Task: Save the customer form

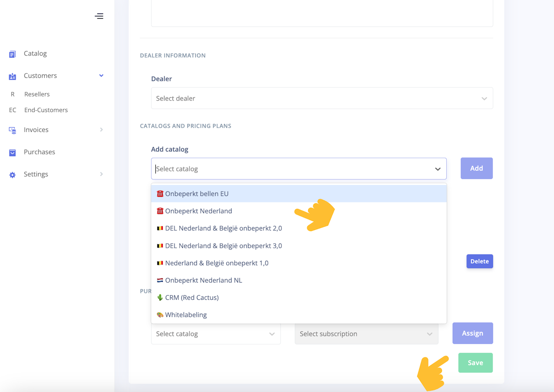Action: [x=475, y=363]
